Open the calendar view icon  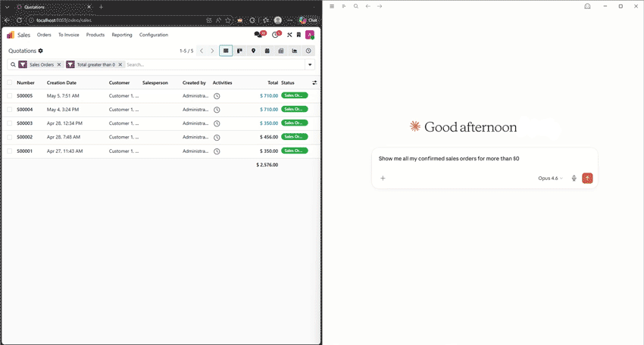(x=267, y=51)
